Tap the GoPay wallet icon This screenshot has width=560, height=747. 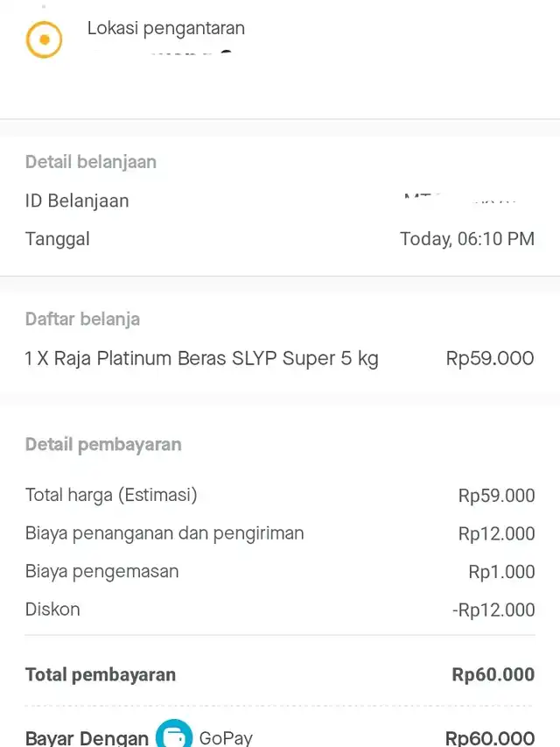[x=173, y=735]
